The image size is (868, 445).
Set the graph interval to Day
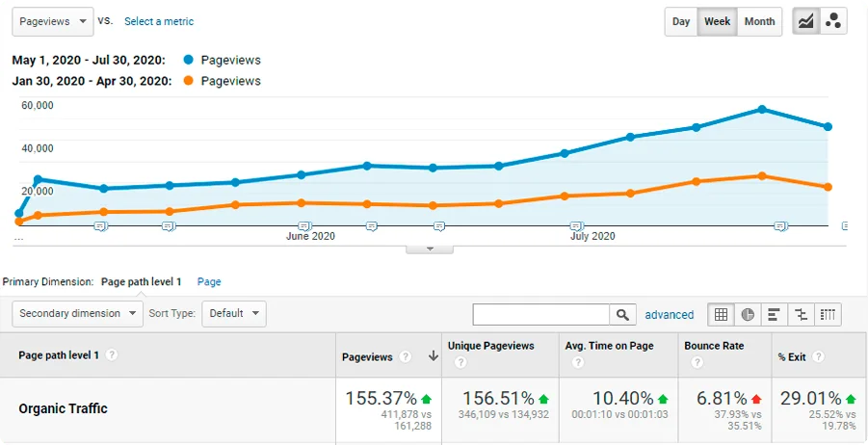pyautogui.click(x=681, y=21)
